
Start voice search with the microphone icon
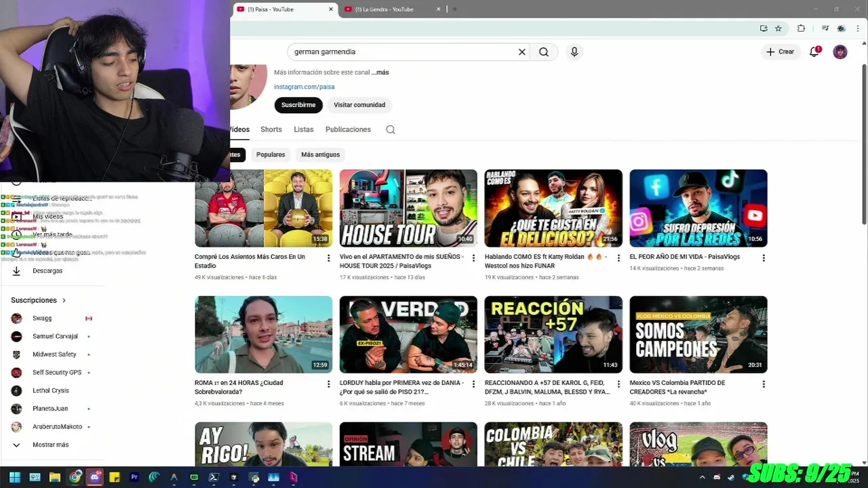tap(574, 52)
